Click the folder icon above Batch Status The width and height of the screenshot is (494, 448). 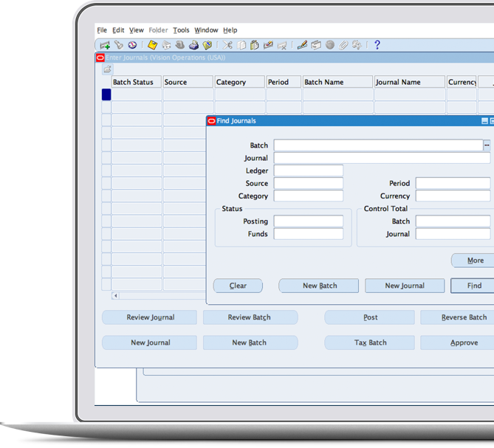coord(107,69)
